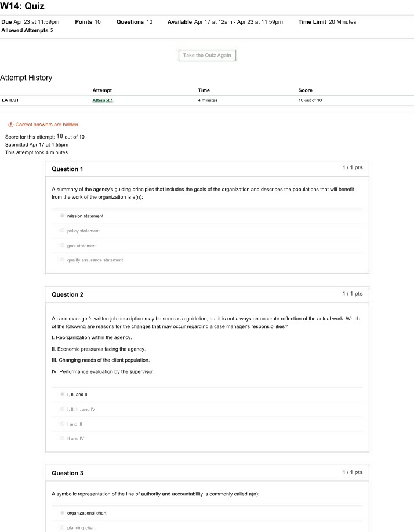Click the Time column header
The width and height of the screenshot is (414, 532).
(204, 90)
